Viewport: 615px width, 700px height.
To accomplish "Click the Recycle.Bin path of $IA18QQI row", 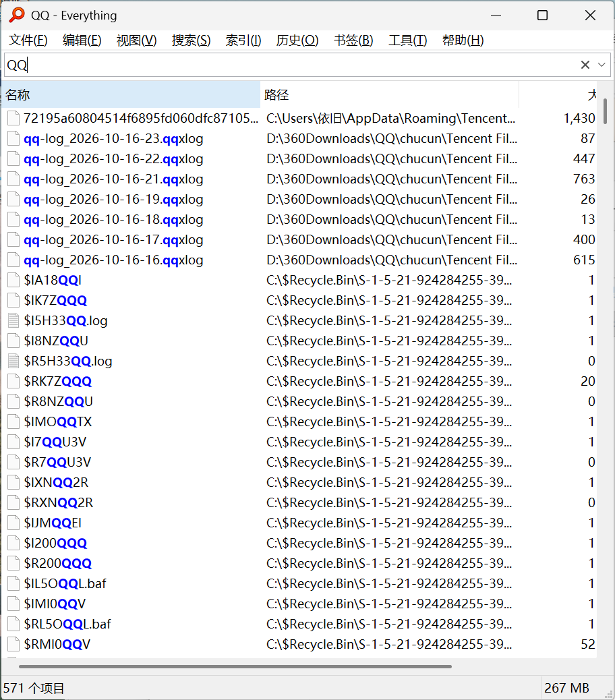I will pos(388,281).
